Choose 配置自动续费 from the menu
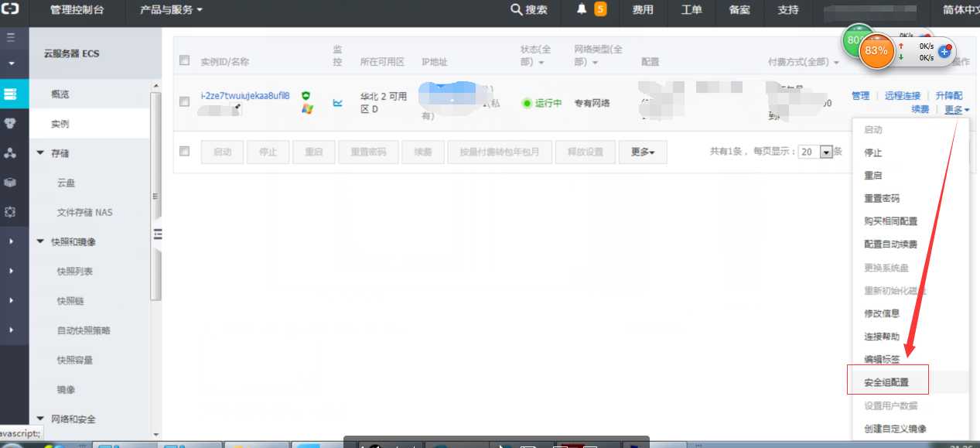Image resolution: width=980 pixels, height=448 pixels. click(891, 245)
